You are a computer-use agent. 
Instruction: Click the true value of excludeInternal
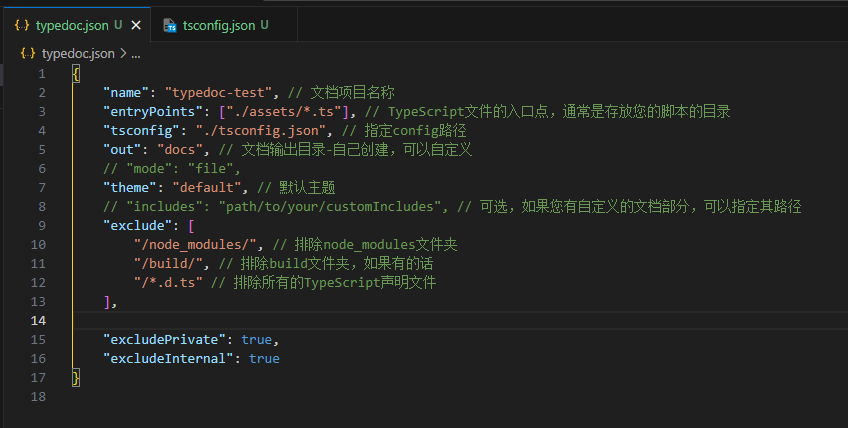264,358
